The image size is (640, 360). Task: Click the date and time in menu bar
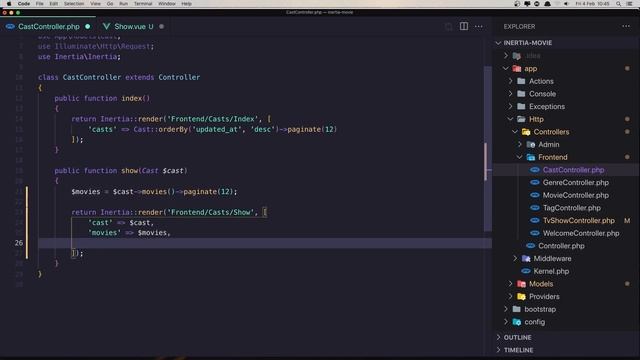(x=592, y=4)
